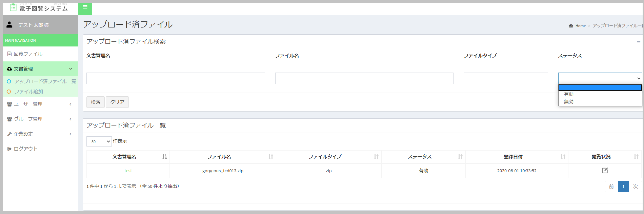This screenshot has height=214, width=644.
Task: Click the 文書管理名 search input field
Action: pos(176,78)
